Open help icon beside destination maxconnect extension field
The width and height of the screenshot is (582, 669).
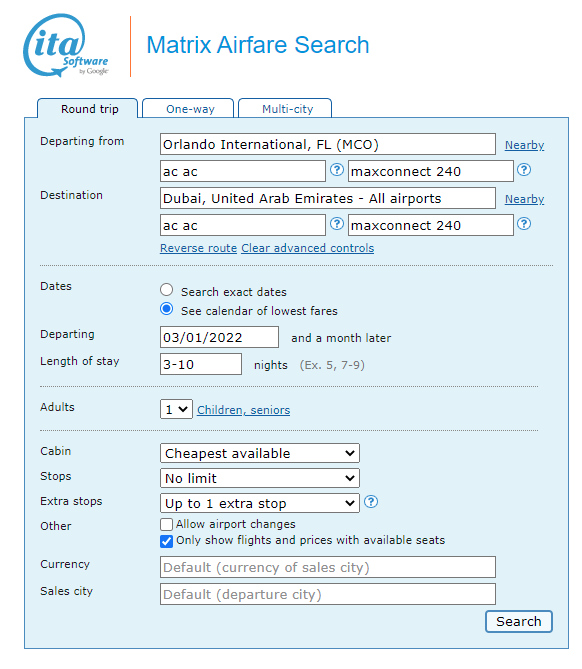tap(524, 224)
